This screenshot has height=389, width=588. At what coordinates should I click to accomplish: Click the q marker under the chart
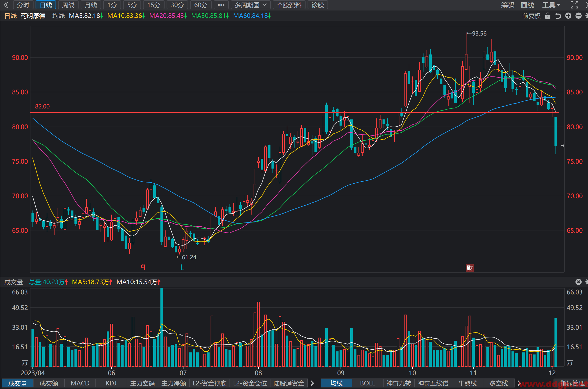(x=143, y=267)
